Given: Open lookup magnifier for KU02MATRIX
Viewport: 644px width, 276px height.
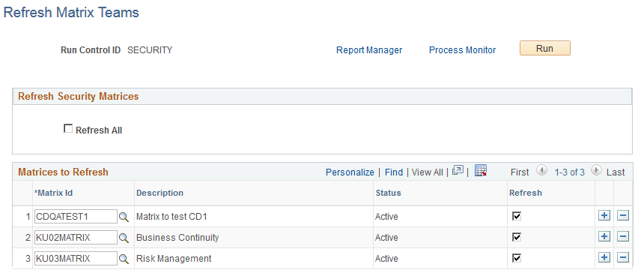Looking at the screenshot, I should [124, 238].
